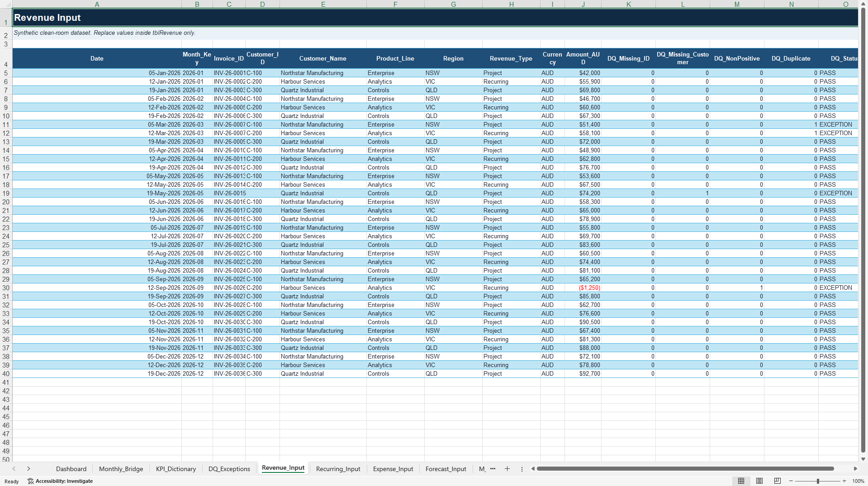Open Accessibility: Investigate status

point(60,481)
